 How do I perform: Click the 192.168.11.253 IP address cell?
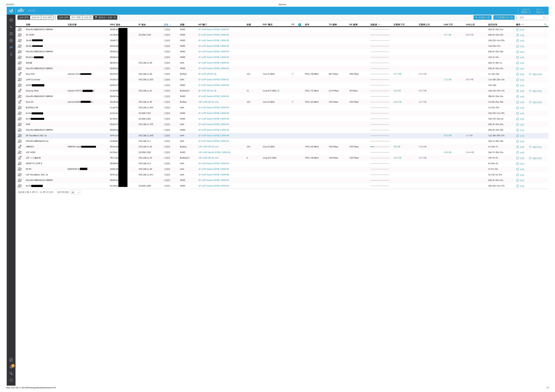pyautogui.click(x=146, y=80)
